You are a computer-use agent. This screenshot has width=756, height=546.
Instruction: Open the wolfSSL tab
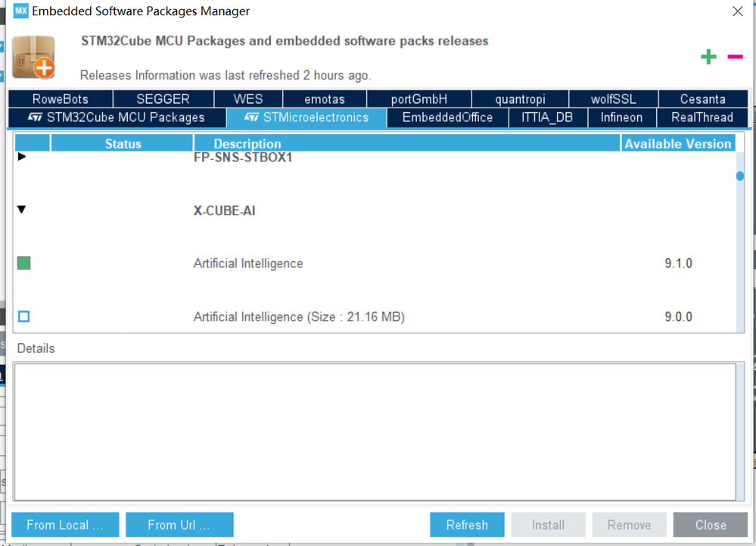click(613, 99)
